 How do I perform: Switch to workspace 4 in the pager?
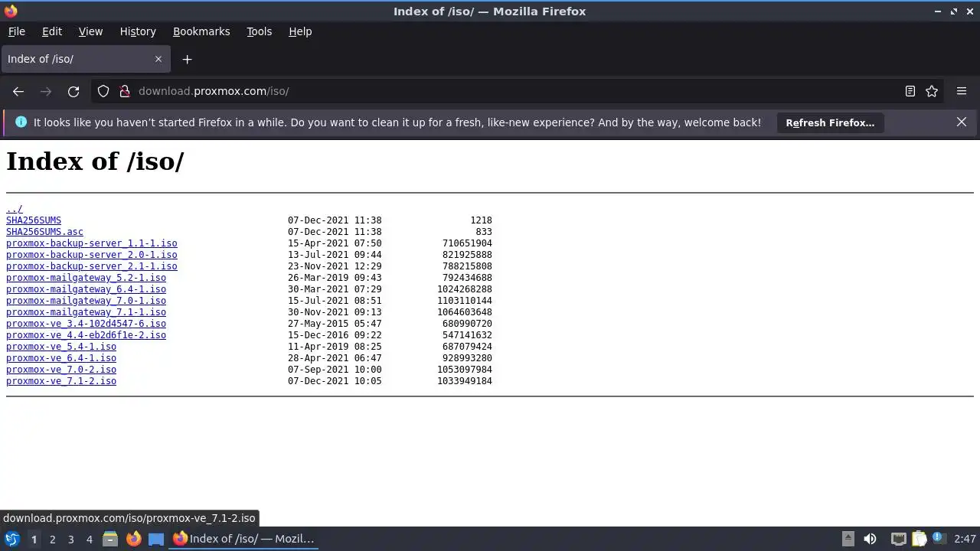point(89,540)
